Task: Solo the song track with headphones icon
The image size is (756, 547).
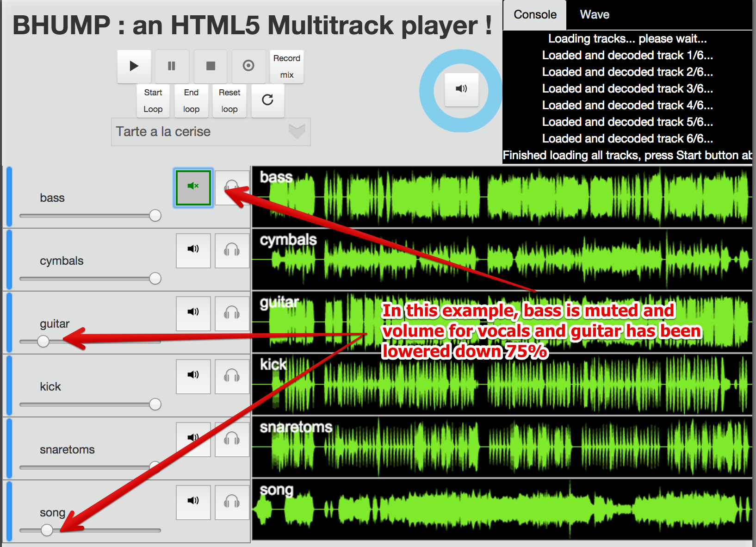Action: tap(232, 502)
